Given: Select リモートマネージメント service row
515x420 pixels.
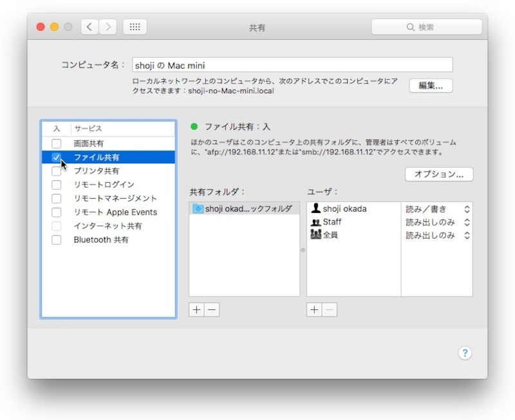Looking at the screenshot, I should (115, 199).
